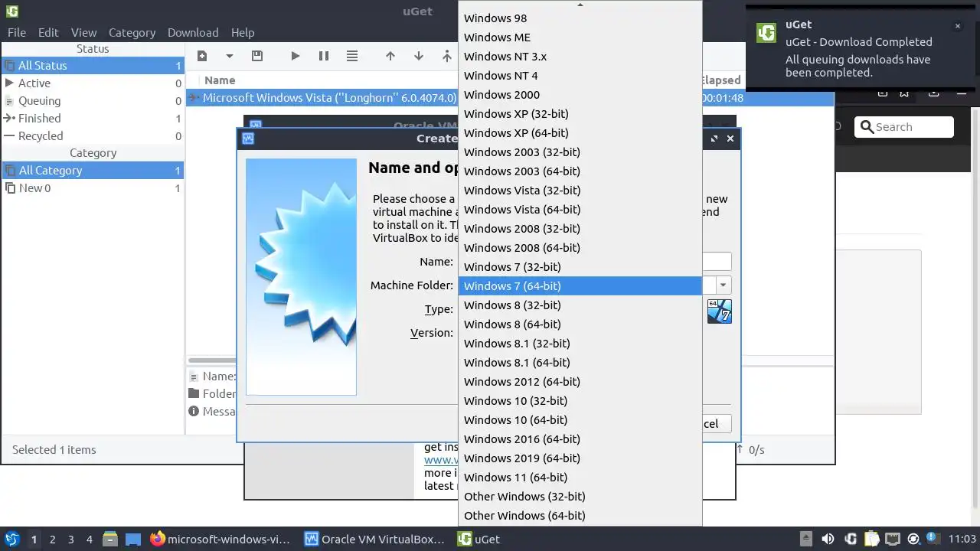Choose Windows ME from the version list
This screenshot has width=980, height=551.
(580, 37)
